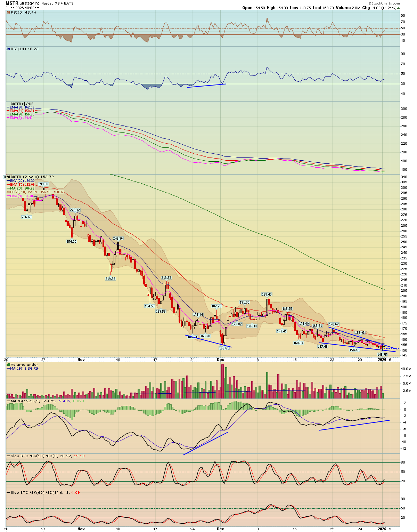
Task: Click the 155.61 price low label
Action: tap(224, 348)
